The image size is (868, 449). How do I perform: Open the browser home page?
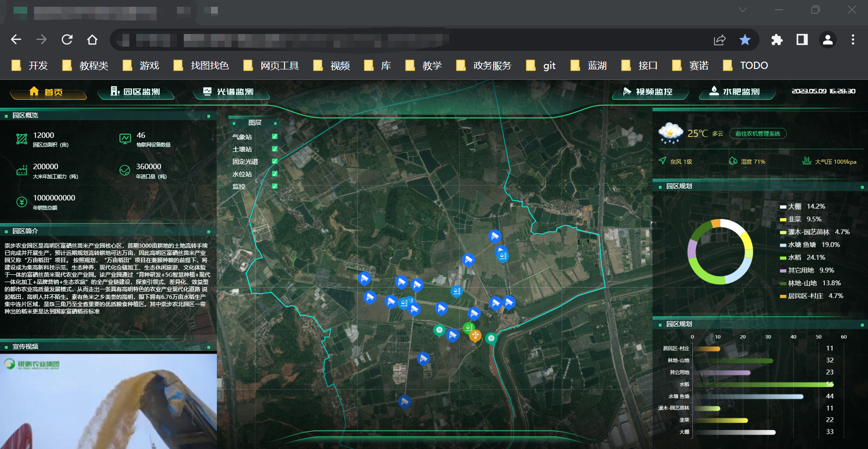(x=93, y=40)
